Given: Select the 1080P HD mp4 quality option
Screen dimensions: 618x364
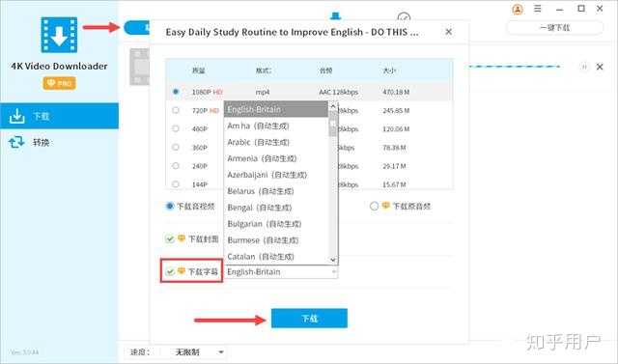Looking at the screenshot, I should click(x=176, y=92).
